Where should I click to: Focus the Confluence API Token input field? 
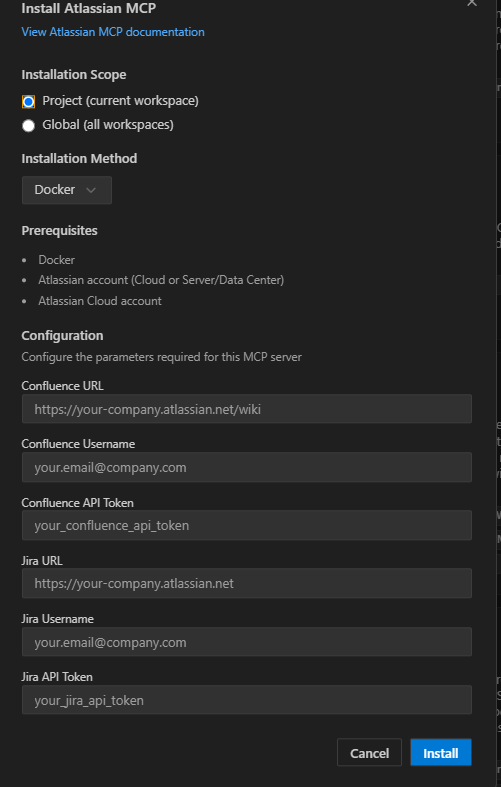coord(246,526)
